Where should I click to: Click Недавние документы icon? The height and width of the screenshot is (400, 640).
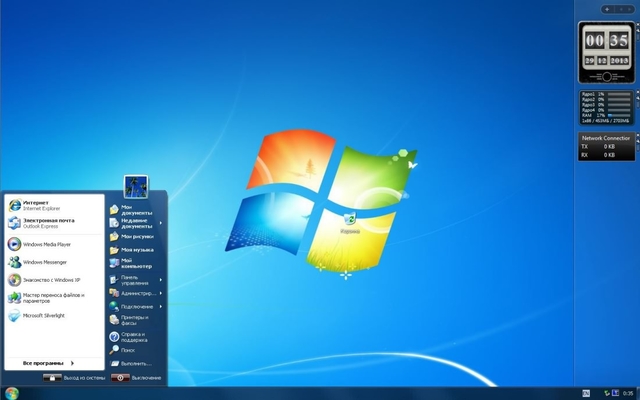(114, 223)
